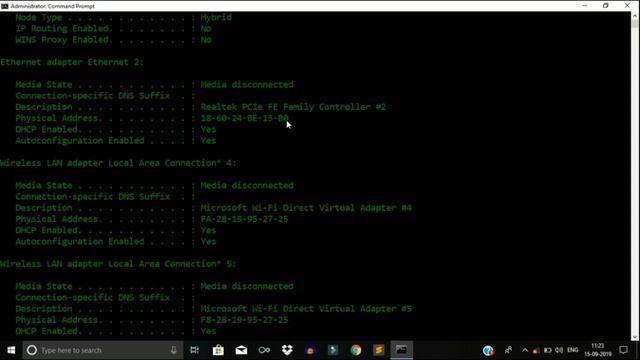Open Task View from the taskbar
The width and height of the screenshot is (640, 360).
(x=195, y=350)
